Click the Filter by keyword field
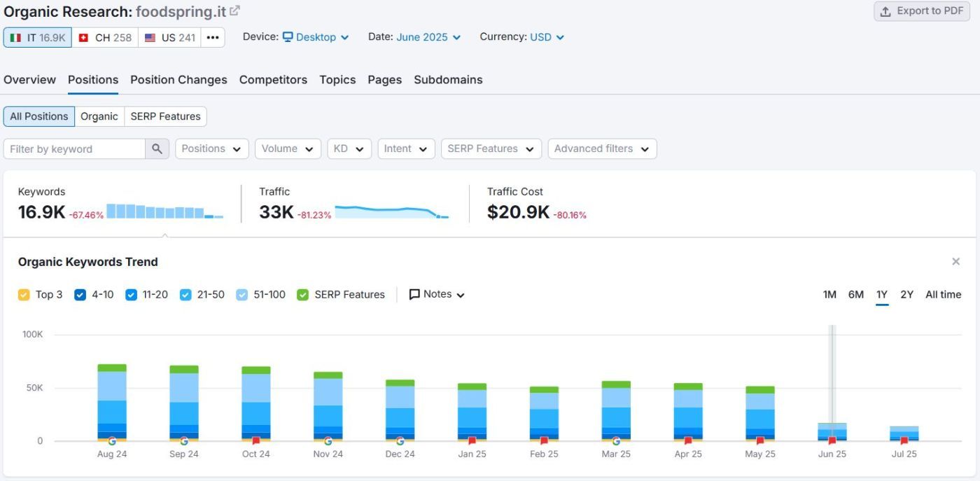This screenshot has width=980, height=481. [74, 148]
